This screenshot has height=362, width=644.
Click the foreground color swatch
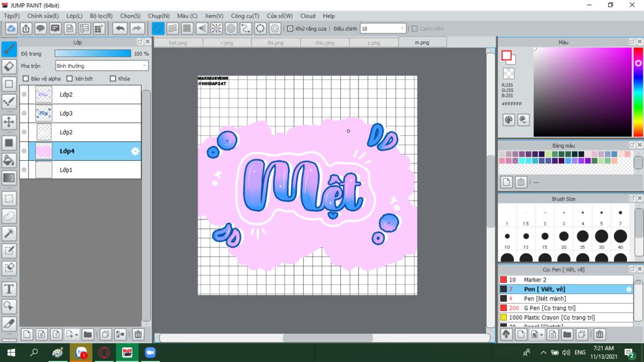click(x=506, y=55)
